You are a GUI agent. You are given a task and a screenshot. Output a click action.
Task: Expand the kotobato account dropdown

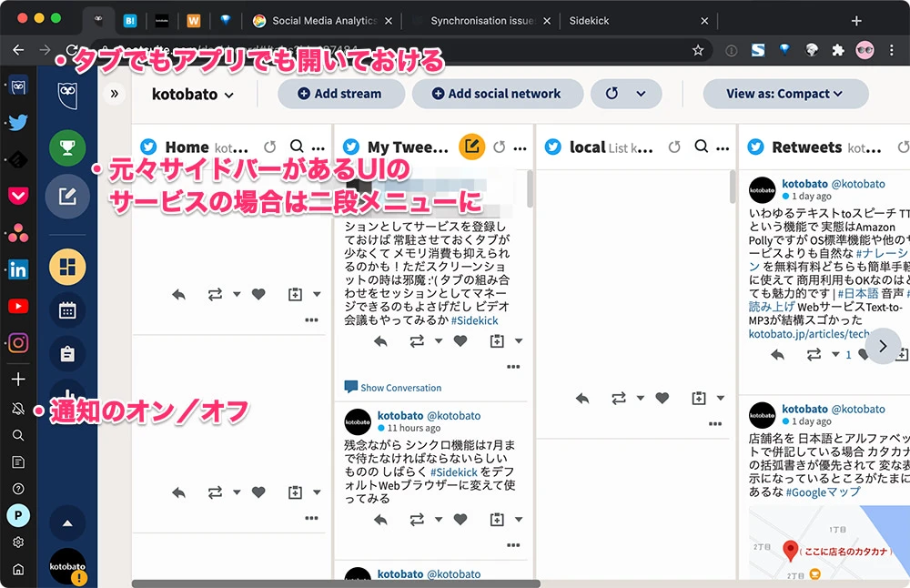click(x=193, y=94)
